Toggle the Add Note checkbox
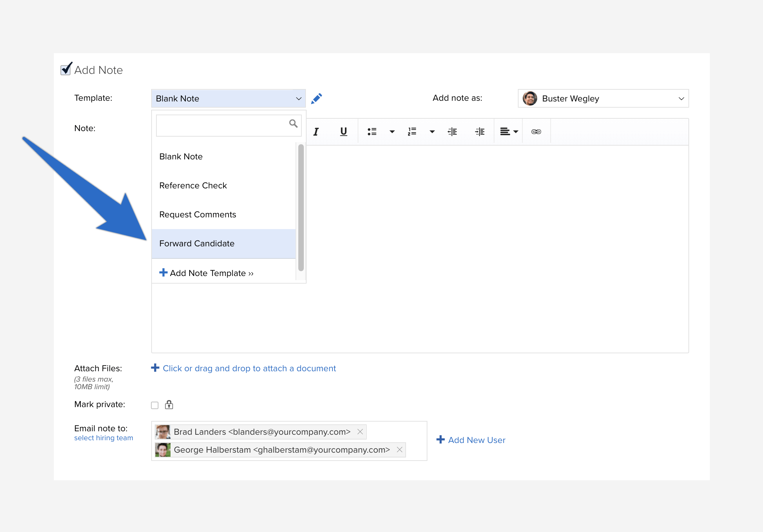Viewport: 763px width, 532px height. [x=66, y=69]
